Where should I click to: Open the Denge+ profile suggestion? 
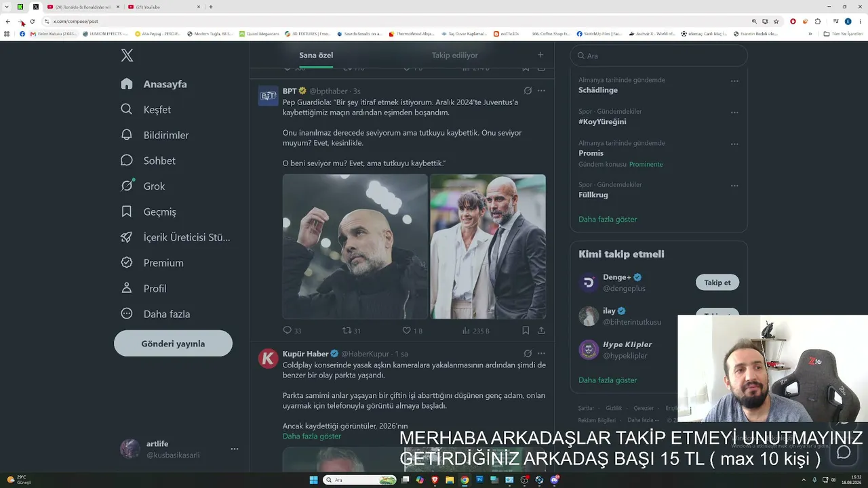point(617,277)
